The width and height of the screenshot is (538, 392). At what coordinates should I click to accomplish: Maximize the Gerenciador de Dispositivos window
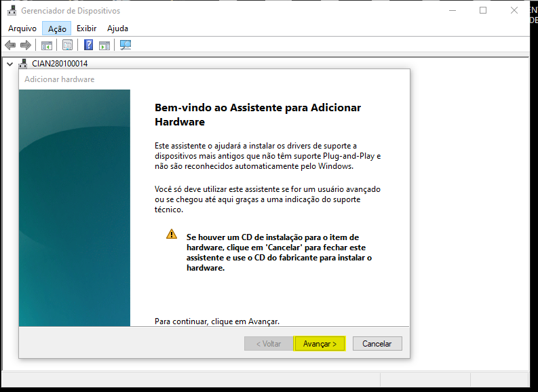(x=483, y=11)
